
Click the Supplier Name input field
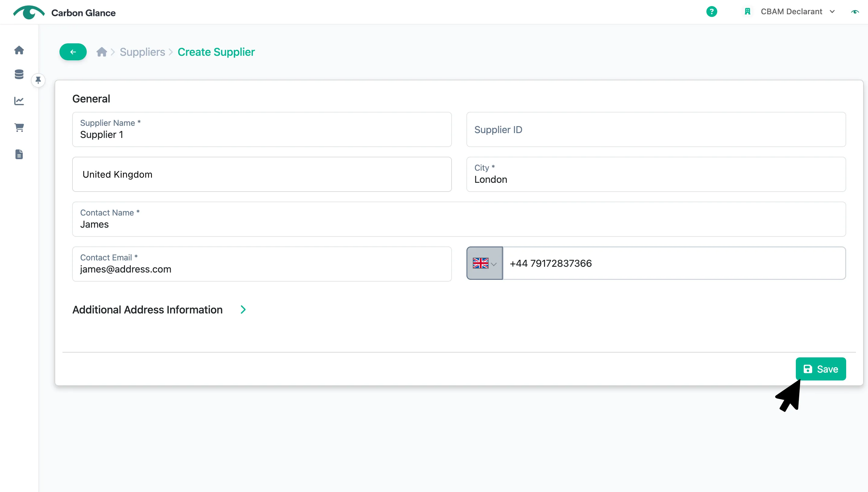pos(262,129)
